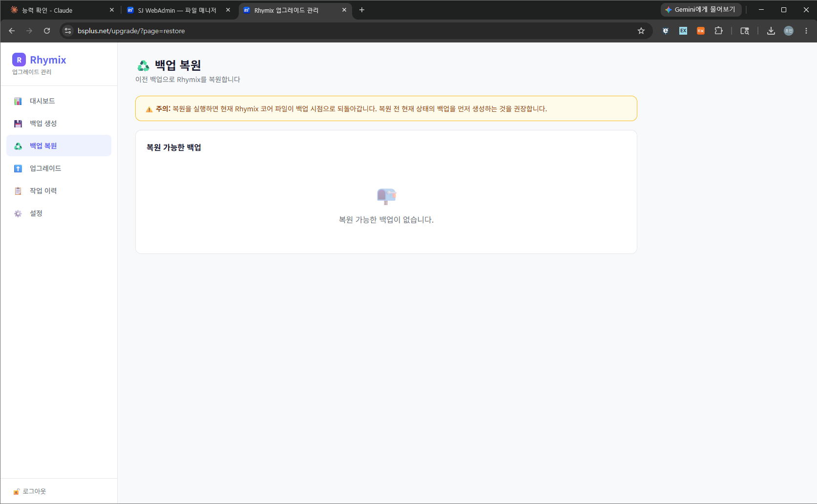Close the SJ WebAdmin tab

(x=228, y=10)
